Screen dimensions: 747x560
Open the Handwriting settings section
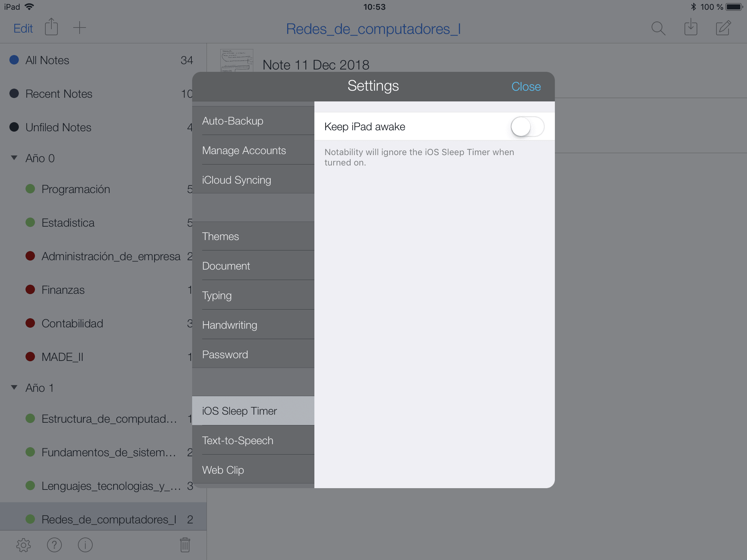tap(229, 325)
